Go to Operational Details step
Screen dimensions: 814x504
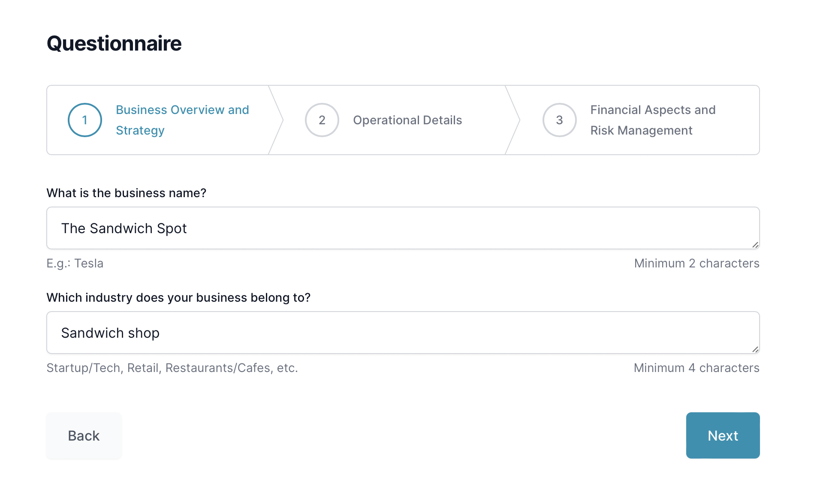407,120
